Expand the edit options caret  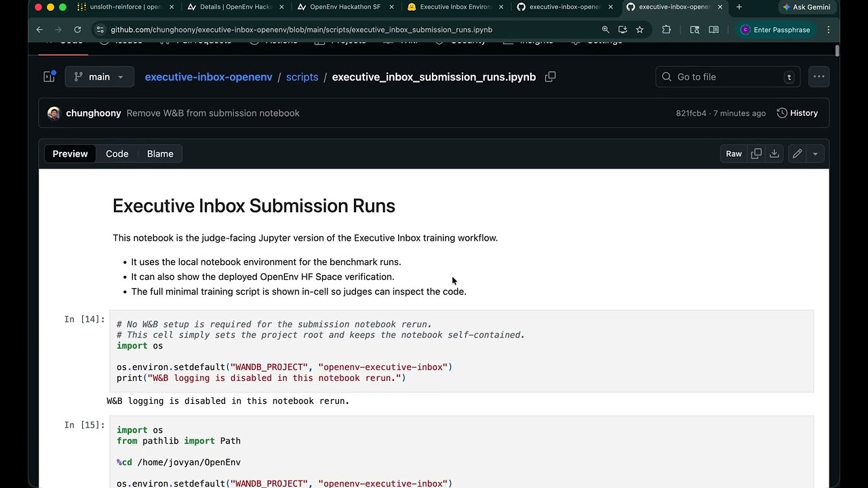(815, 154)
